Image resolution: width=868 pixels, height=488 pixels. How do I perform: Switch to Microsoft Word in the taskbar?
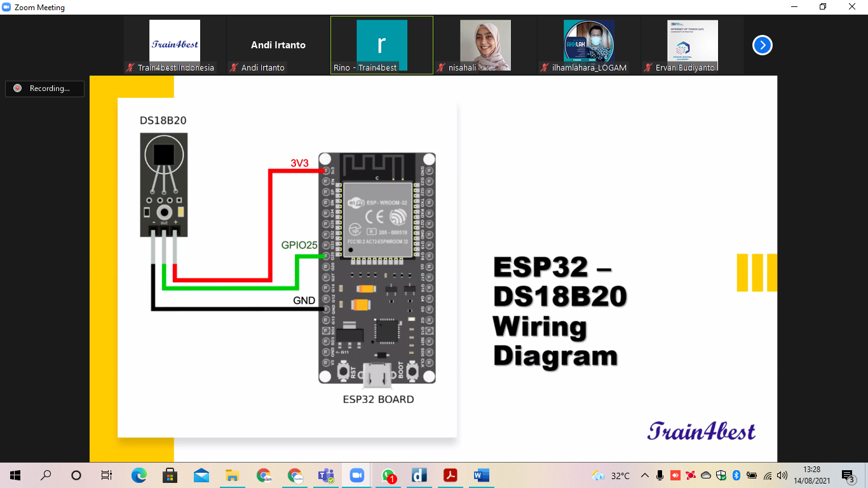tap(481, 475)
